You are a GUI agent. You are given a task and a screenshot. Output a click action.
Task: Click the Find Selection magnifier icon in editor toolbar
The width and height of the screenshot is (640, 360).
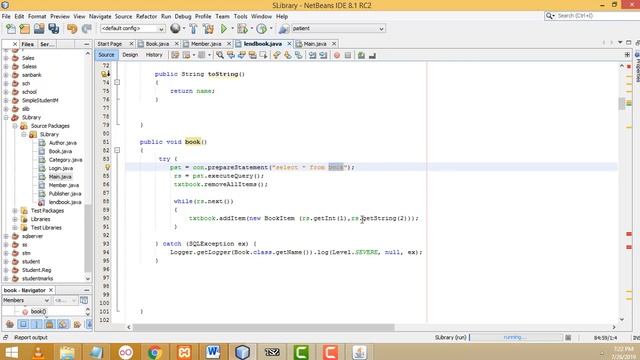click(220, 55)
